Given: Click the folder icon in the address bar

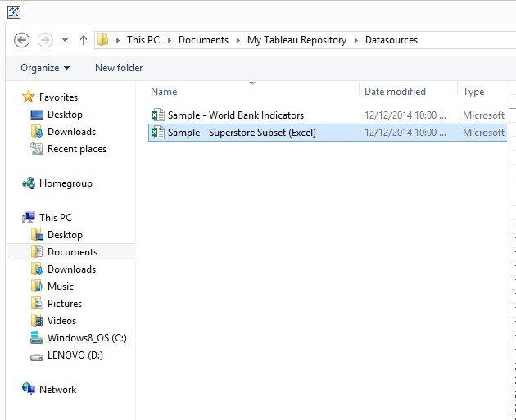Looking at the screenshot, I should (103, 40).
